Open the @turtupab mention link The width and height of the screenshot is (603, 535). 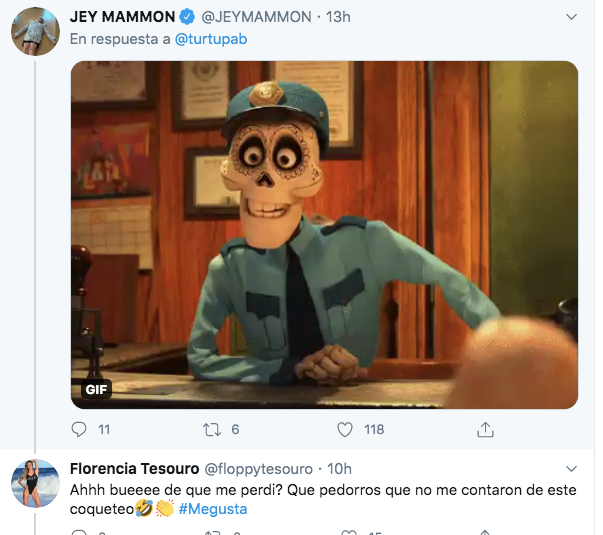211,39
